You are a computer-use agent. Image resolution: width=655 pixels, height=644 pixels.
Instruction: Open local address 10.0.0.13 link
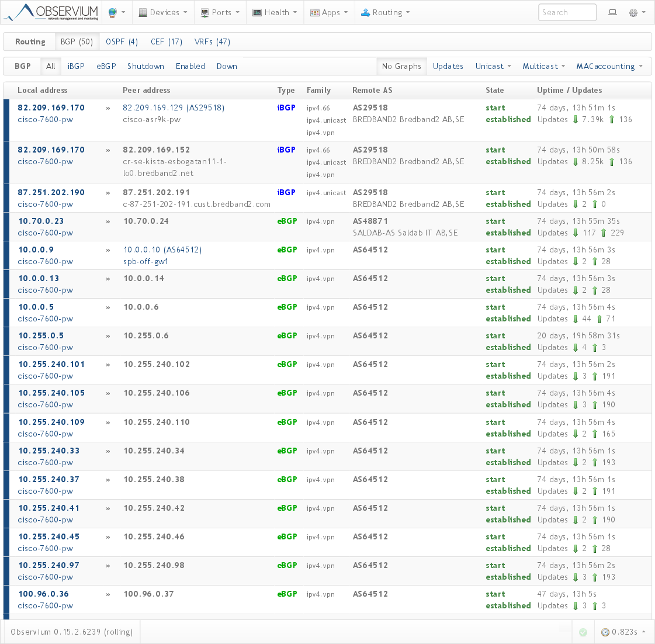coord(39,278)
